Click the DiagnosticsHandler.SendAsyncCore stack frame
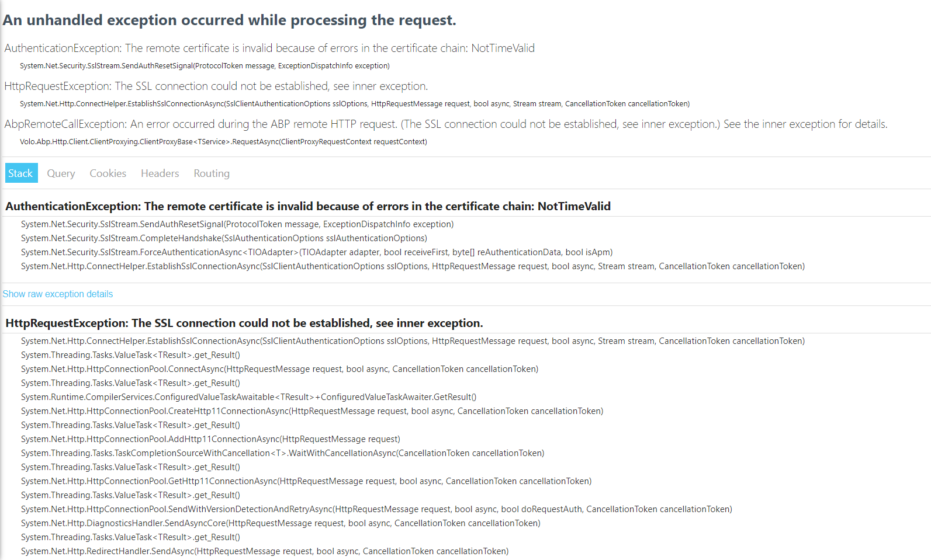 (x=281, y=523)
